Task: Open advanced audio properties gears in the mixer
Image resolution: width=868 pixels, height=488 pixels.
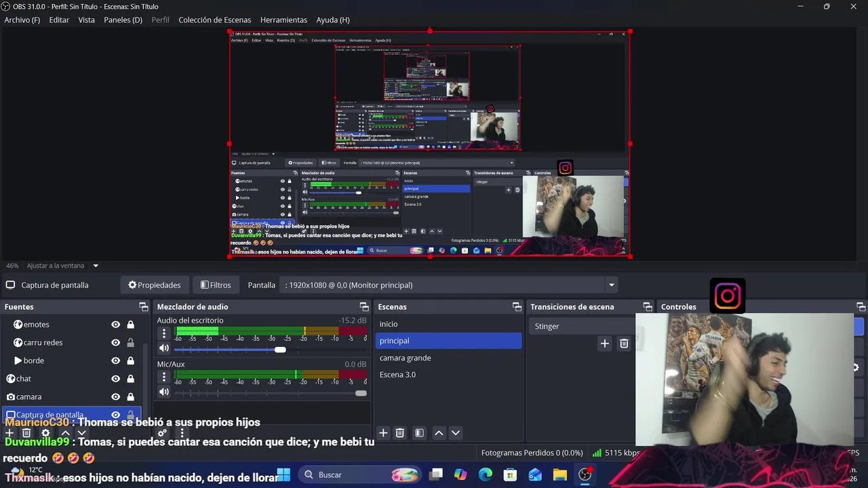Action: [162, 433]
